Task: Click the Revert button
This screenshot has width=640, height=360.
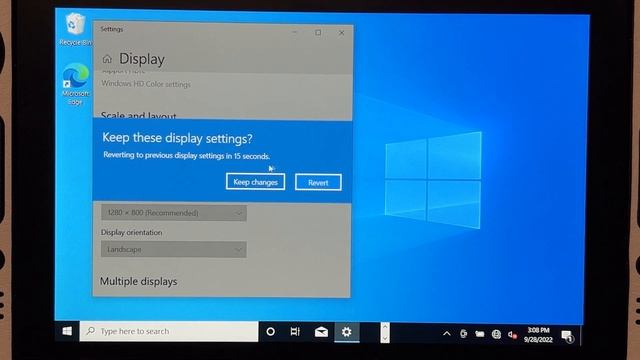Action: (318, 182)
